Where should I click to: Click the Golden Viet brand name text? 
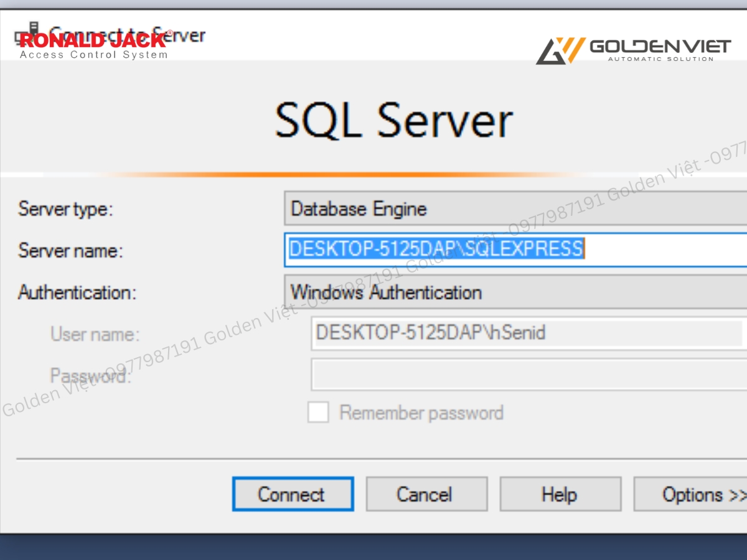coord(660,47)
